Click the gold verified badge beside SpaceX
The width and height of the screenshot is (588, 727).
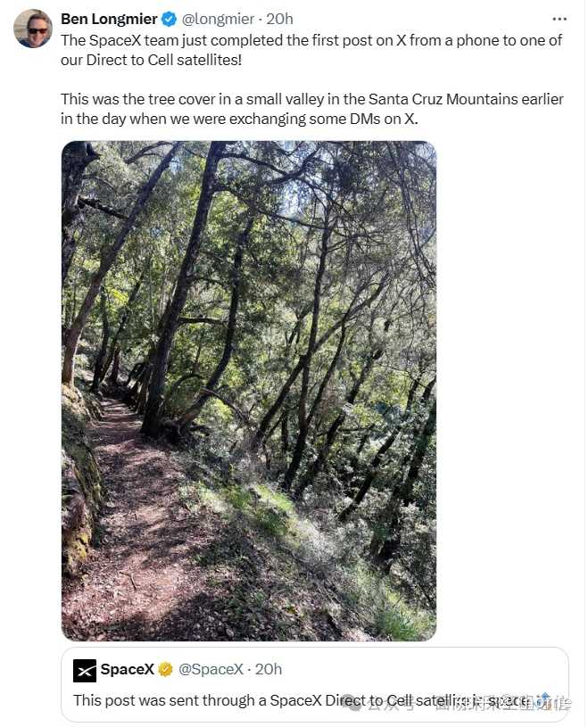pos(166,670)
